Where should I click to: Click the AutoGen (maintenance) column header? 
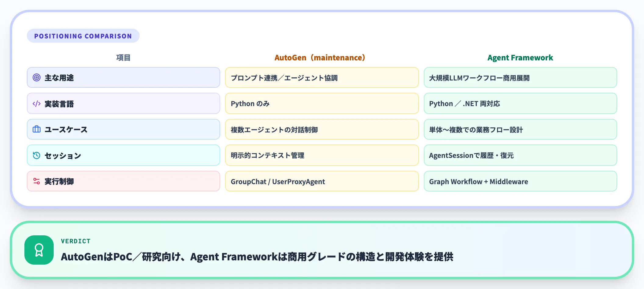tap(320, 58)
